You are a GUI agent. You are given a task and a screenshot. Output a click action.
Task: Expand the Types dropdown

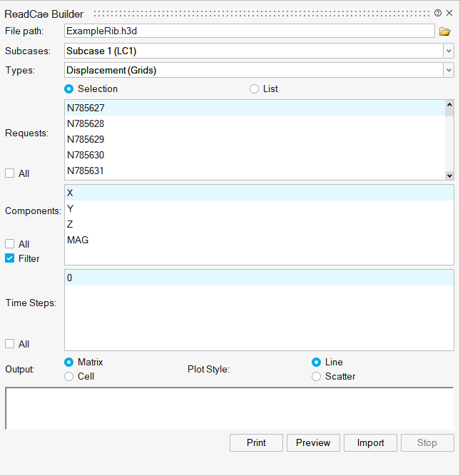click(x=448, y=70)
